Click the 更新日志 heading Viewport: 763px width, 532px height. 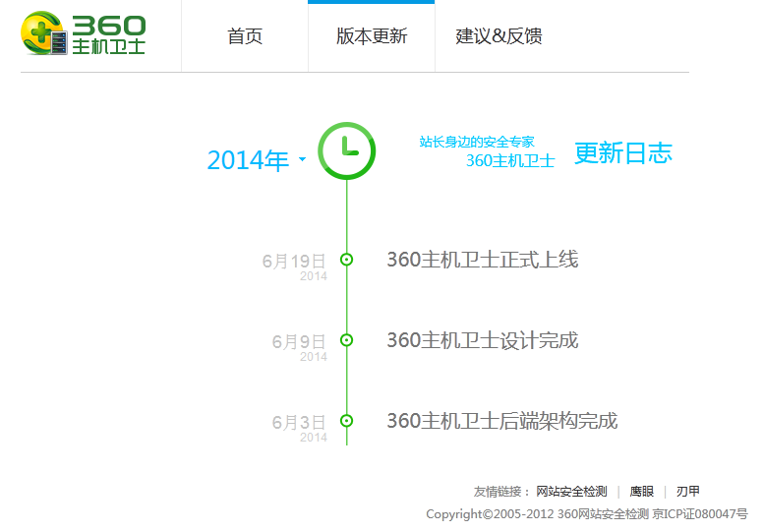623,153
